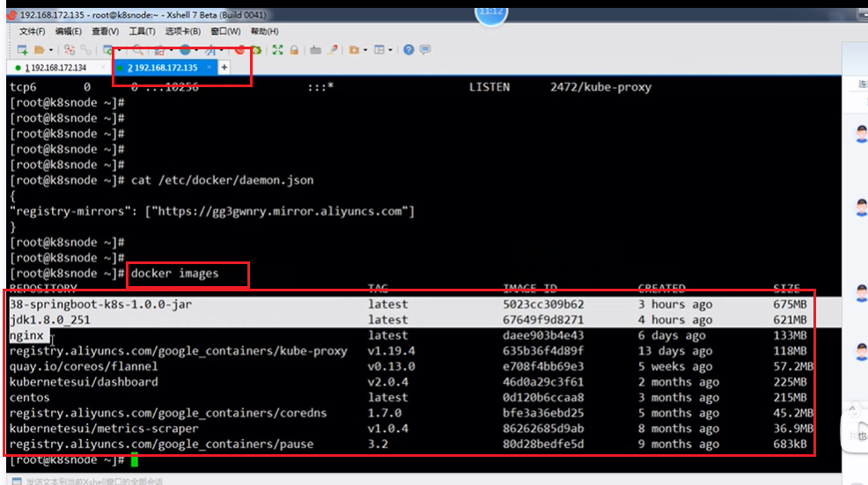The width and height of the screenshot is (868, 485).
Task: Click the centos repository name
Action: pos(29,398)
